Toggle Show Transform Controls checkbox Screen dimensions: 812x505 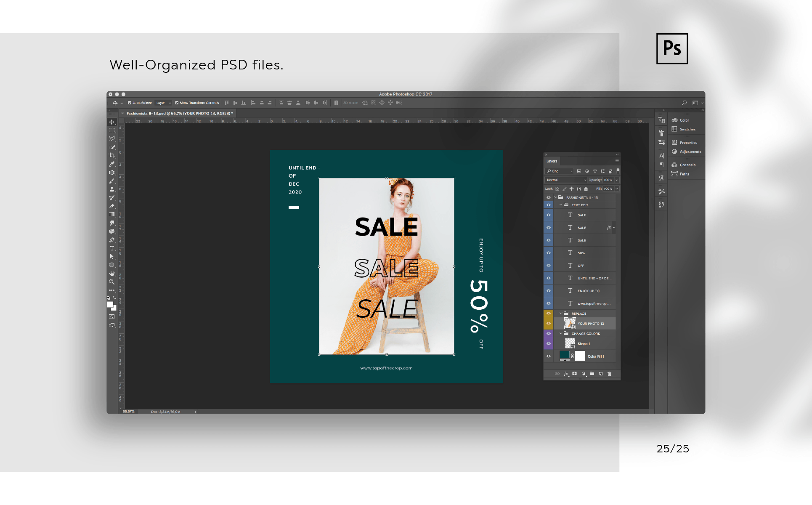[177, 103]
